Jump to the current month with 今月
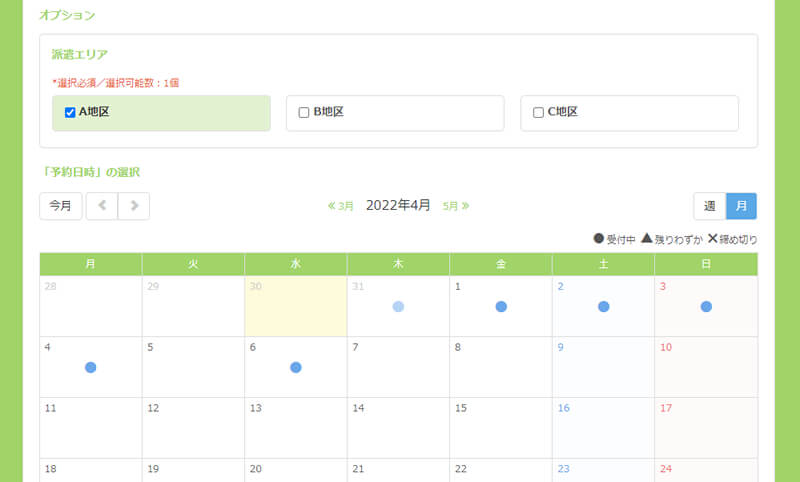 (x=61, y=206)
